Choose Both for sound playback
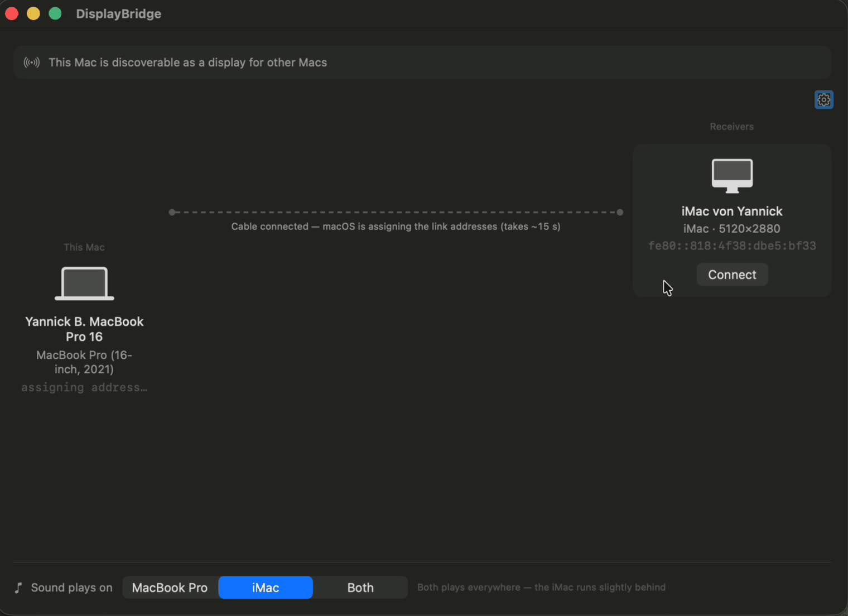 pyautogui.click(x=360, y=588)
